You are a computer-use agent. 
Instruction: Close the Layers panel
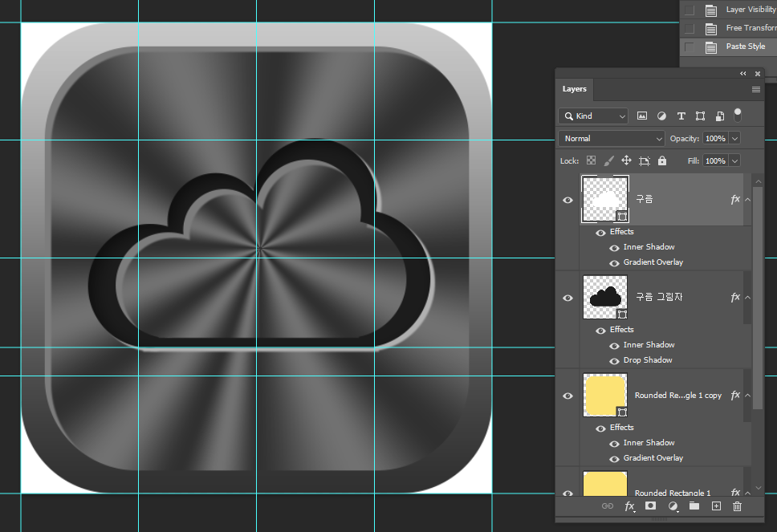[758, 73]
